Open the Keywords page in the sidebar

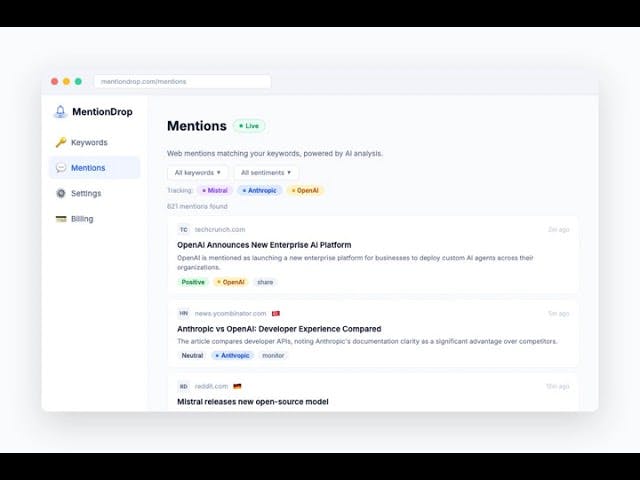pos(94,142)
